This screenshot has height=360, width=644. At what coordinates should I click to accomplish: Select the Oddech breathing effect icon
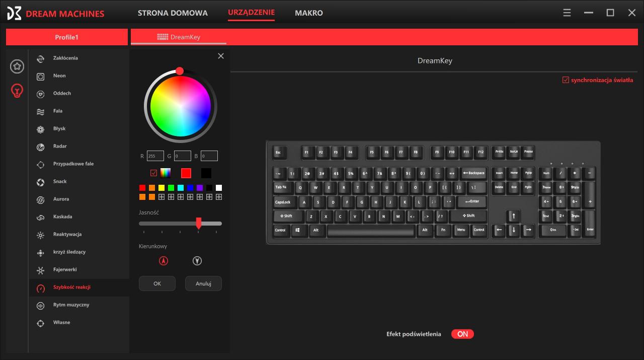pyautogui.click(x=41, y=94)
